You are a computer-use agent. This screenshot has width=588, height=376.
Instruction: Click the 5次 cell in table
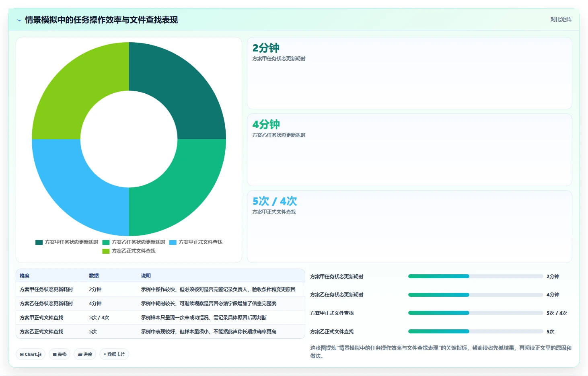click(93, 332)
